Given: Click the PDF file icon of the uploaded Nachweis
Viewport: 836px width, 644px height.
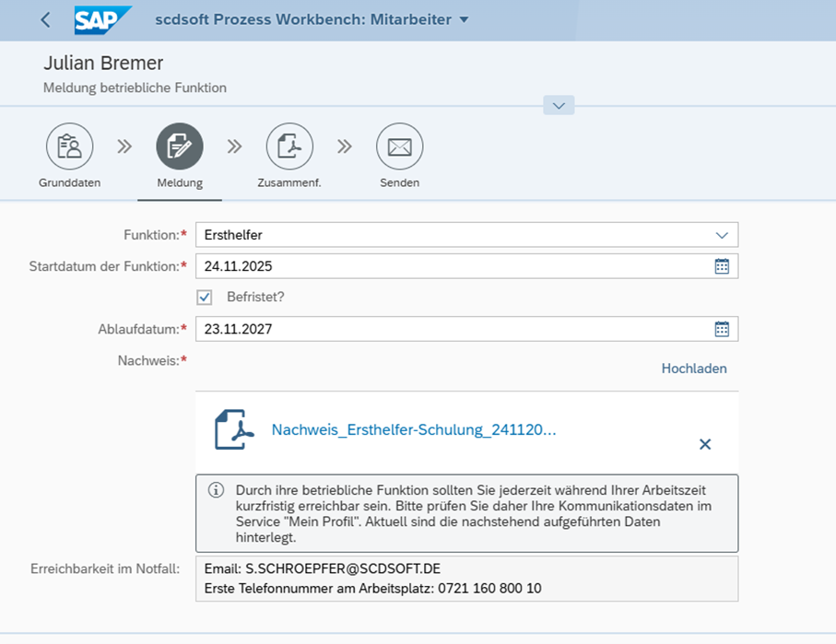Looking at the screenshot, I should coord(233,430).
